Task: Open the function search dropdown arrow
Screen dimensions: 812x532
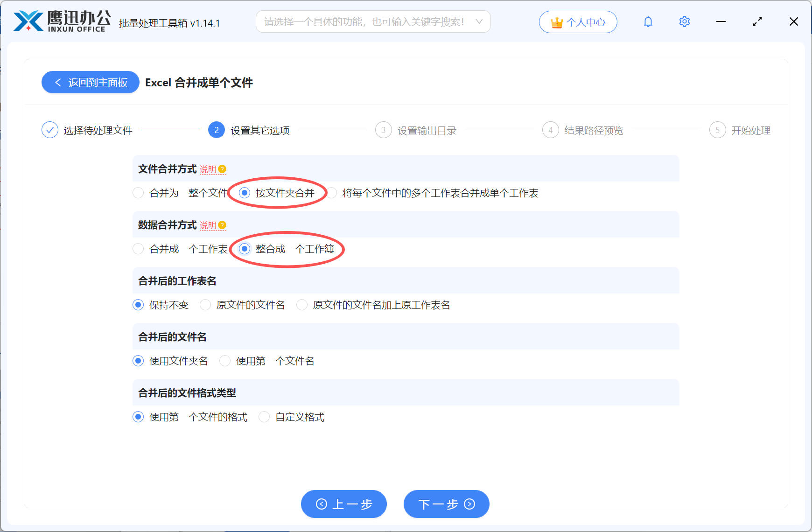Action: tap(479, 21)
